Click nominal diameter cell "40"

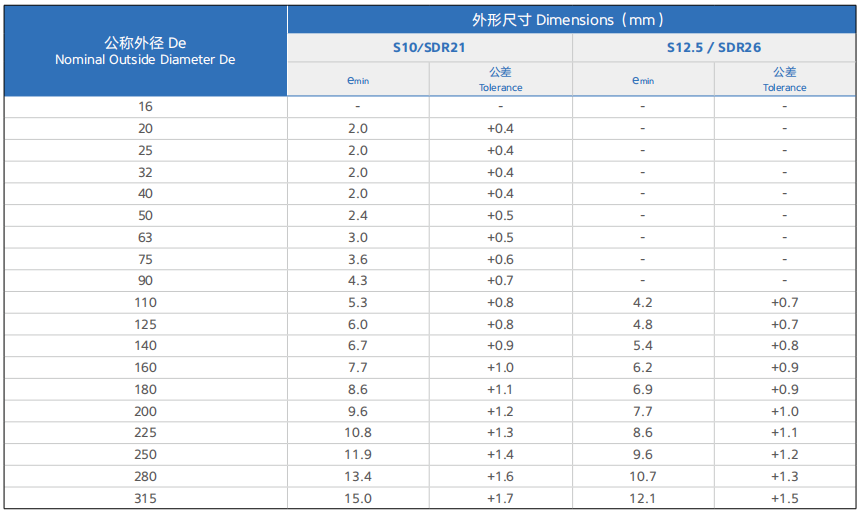[146, 194]
